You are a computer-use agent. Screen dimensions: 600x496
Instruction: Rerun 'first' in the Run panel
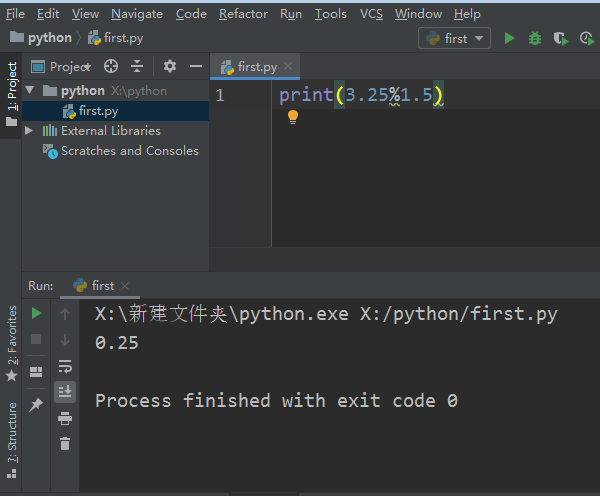(37, 314)
